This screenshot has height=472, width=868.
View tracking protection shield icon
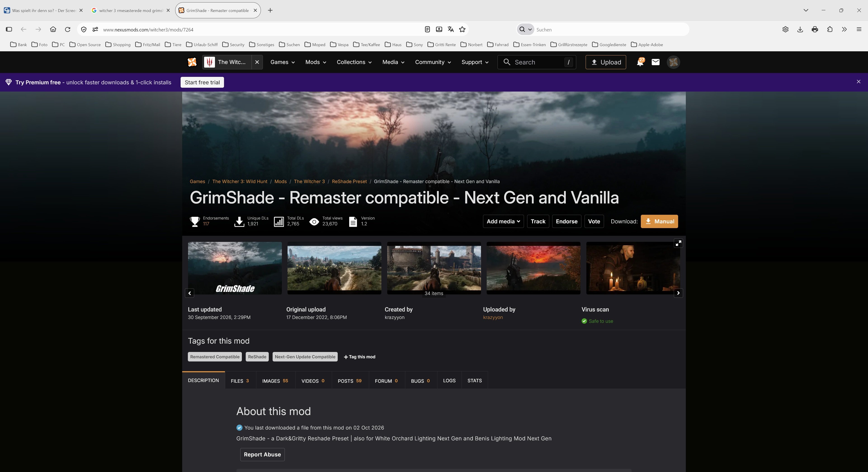pos(84,29)
